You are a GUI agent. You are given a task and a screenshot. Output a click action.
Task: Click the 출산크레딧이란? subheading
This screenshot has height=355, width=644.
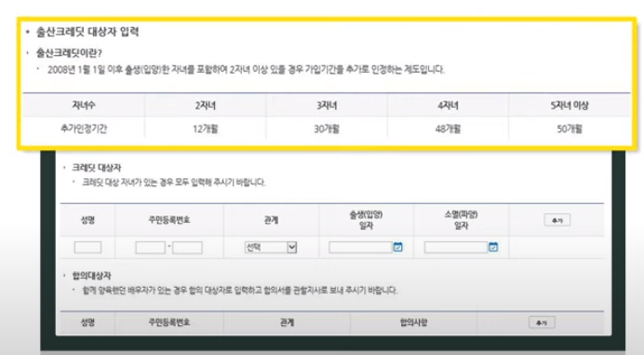click(69, 53)
